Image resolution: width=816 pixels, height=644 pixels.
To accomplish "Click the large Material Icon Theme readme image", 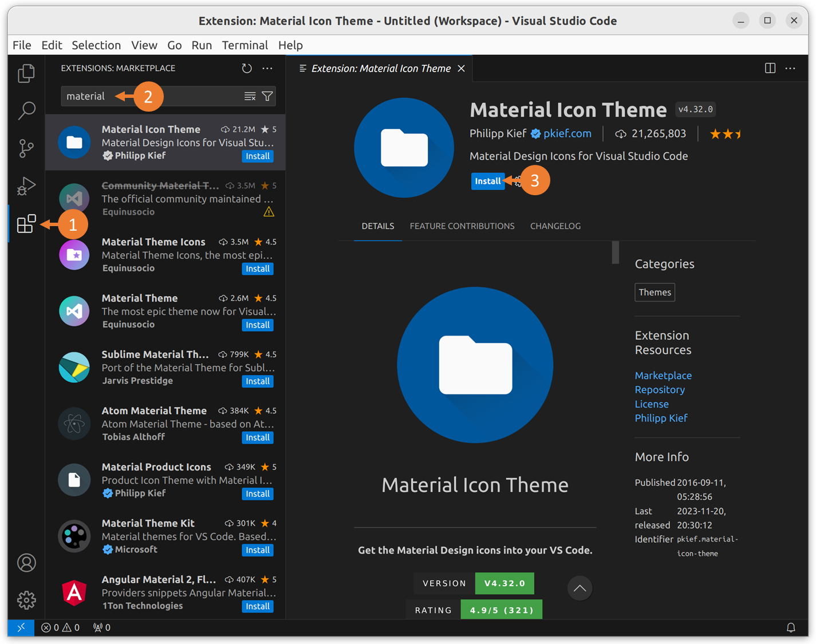I will click(x=475, y=365).
